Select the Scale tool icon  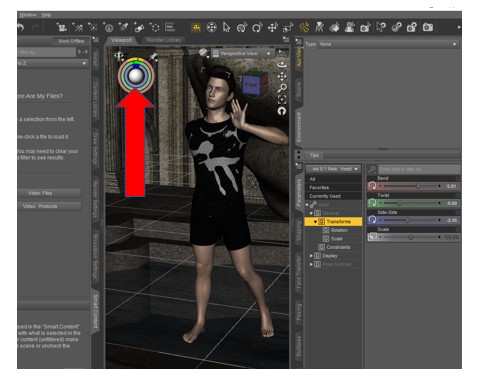[x=288, y=27]
